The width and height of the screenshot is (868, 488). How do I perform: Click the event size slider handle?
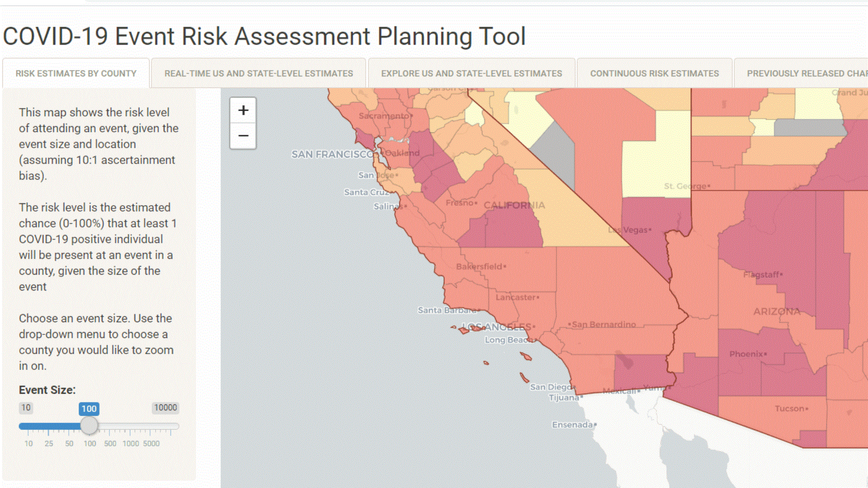click(x=89, y=426)
